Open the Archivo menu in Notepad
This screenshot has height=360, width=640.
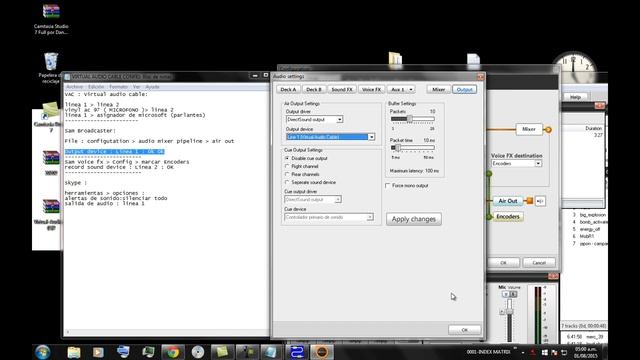[74, 87]
